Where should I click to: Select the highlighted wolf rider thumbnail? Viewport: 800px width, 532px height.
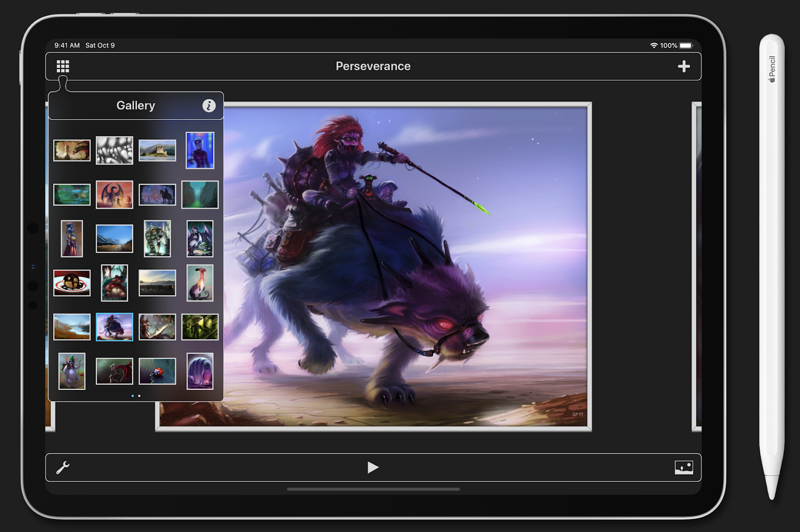(114, 327)
